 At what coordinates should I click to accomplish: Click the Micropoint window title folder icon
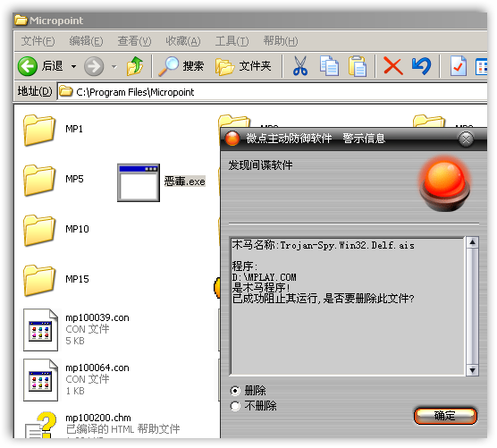(x=21, y=21)
